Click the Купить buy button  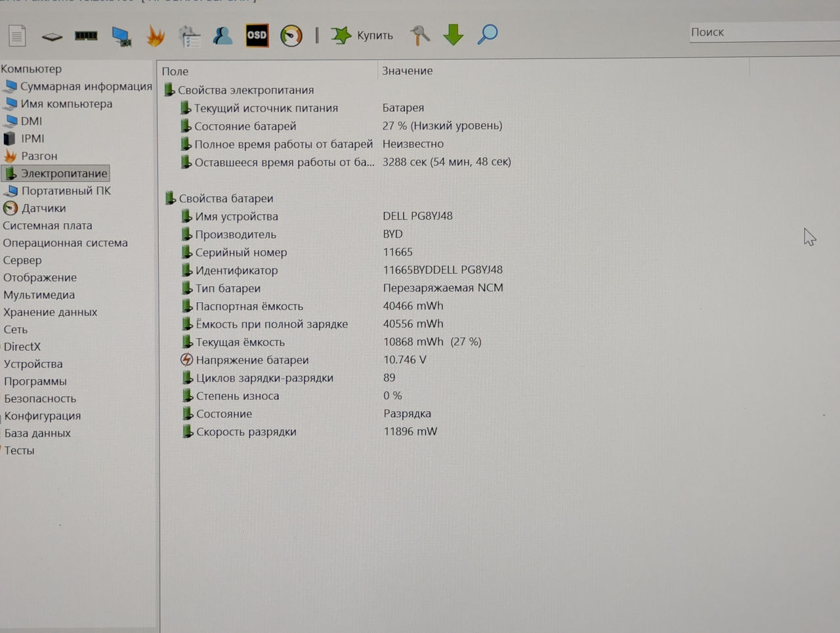pyautogui.click(x=362, y=35)
